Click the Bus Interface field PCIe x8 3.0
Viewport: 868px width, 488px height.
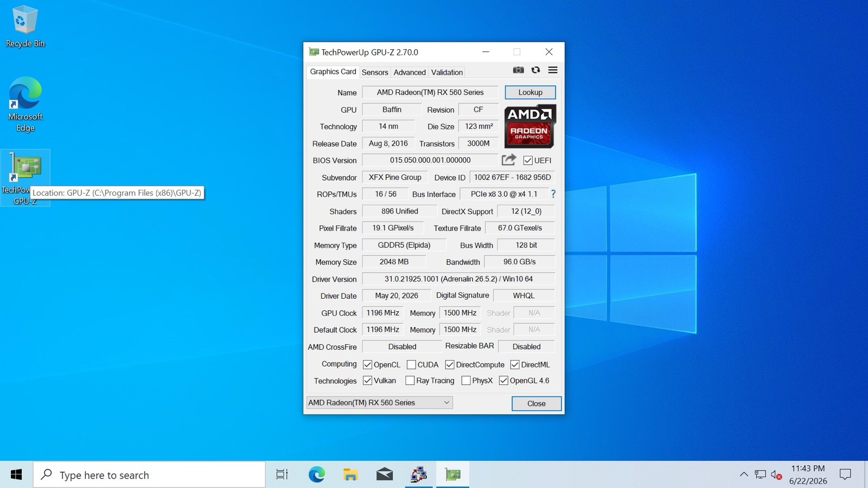coord(504,194)
